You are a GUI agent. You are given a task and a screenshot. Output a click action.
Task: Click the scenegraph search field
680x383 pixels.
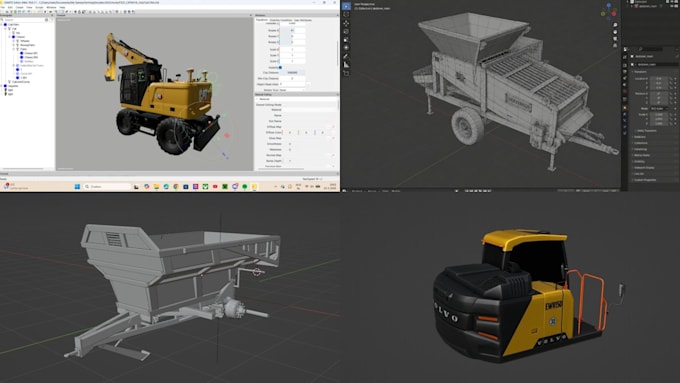point(23,20)
